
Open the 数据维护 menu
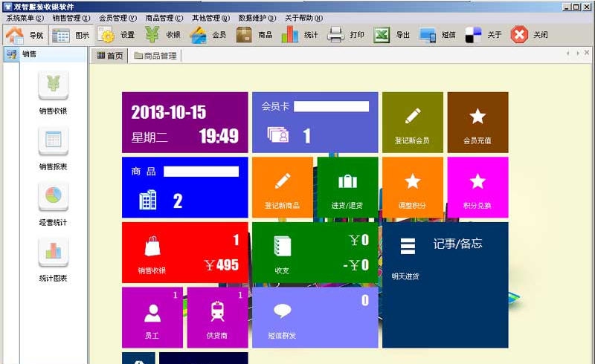257,18
